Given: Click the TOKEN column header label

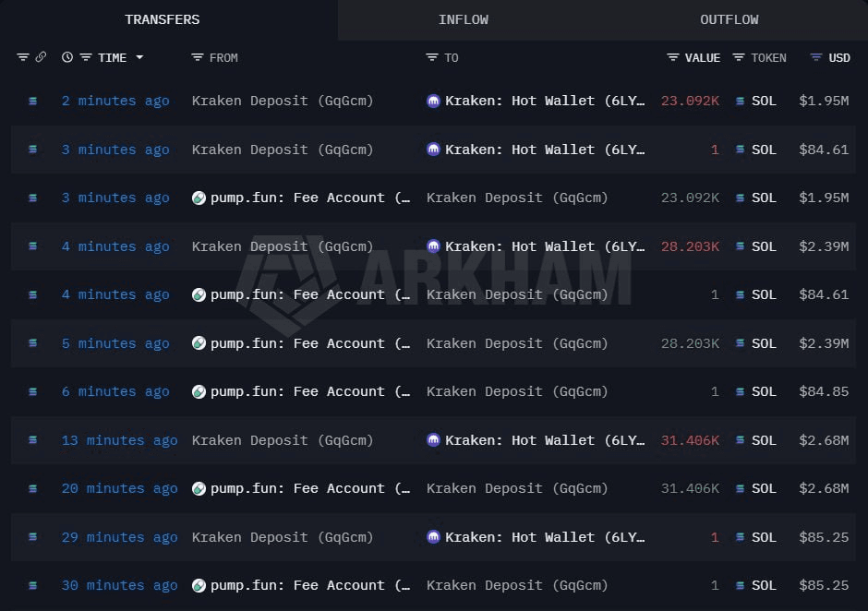Looking at the screenshot, I should tap(768, 57).
